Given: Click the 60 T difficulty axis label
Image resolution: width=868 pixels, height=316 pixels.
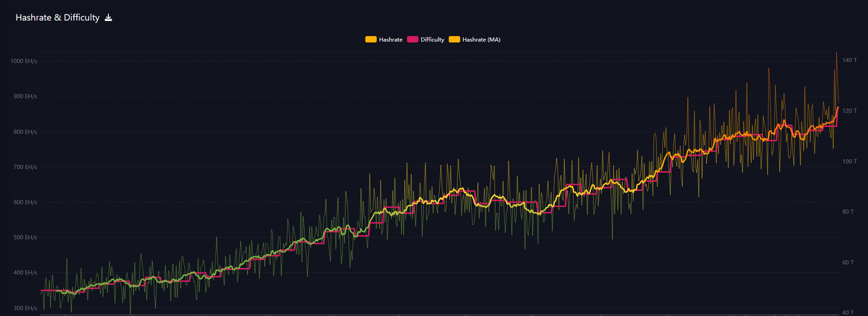Looking at the screenshot, I should (848, 263).
